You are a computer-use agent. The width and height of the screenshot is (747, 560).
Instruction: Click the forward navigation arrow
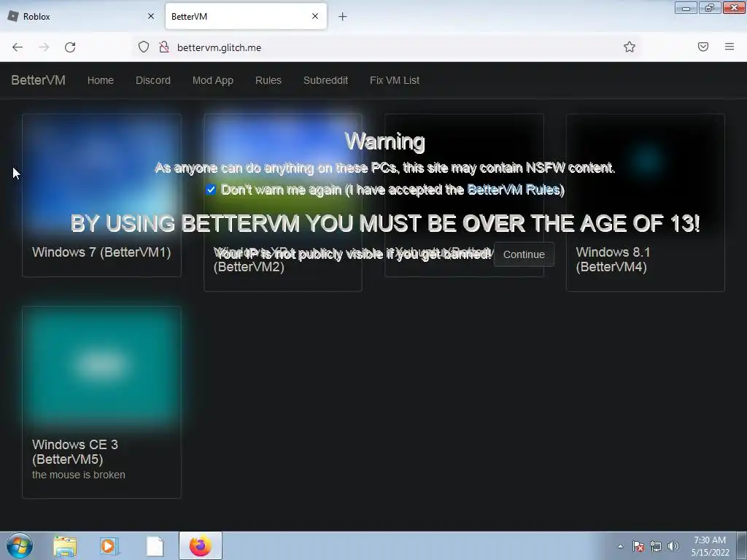pyautogui.click(x=44, y=47)
